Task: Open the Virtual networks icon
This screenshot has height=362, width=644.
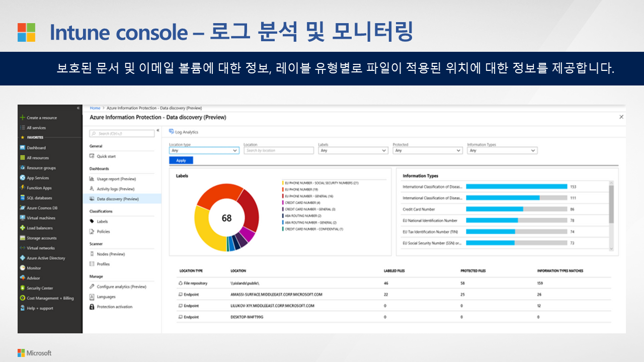Action: coord(22,248)
